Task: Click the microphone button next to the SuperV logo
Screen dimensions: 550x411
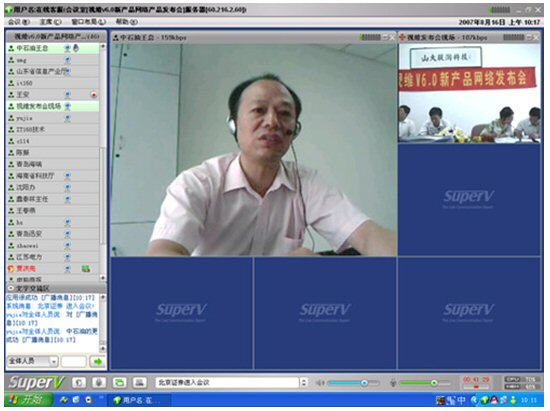Action: (x=99, y=382)
